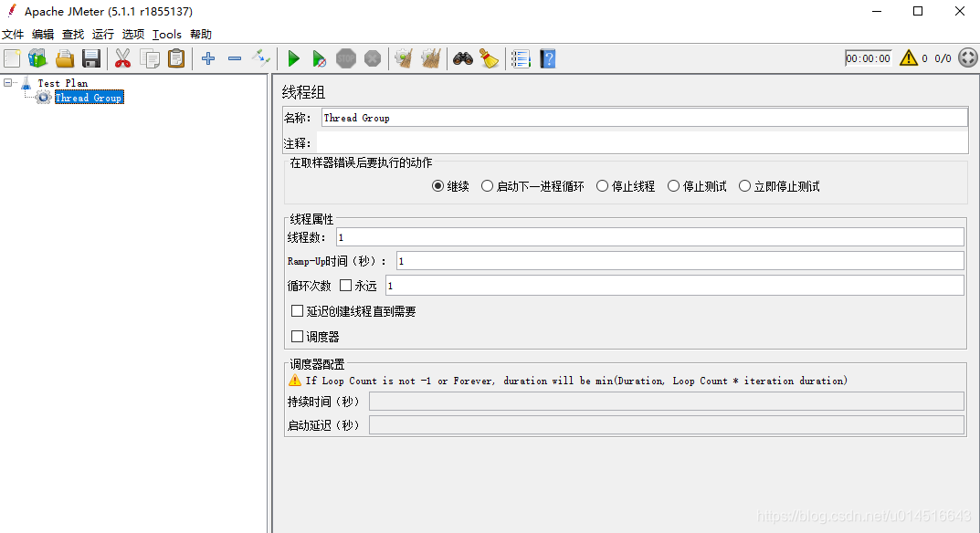Screen dimensions: 980x533
Task: Click the 注释 comments field
Action: point(642,143)
